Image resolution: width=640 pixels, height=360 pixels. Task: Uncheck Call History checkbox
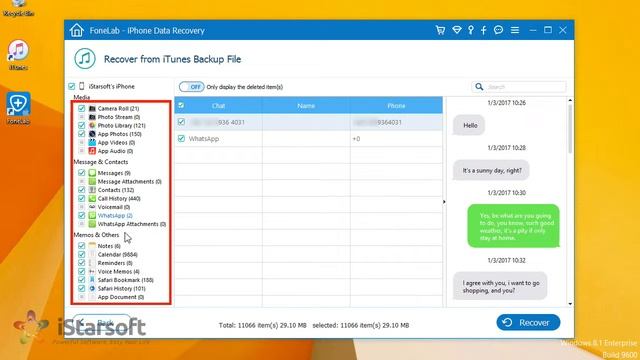coord(82,199)
